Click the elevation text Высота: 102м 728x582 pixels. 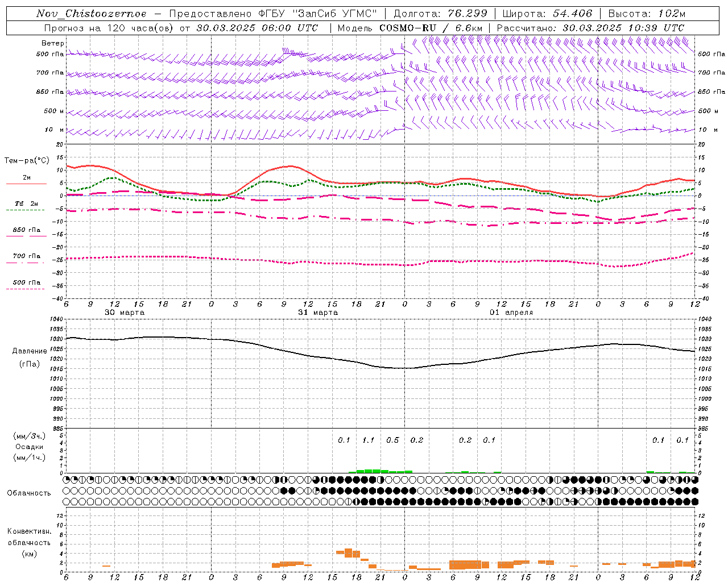(x=647, y=14)
